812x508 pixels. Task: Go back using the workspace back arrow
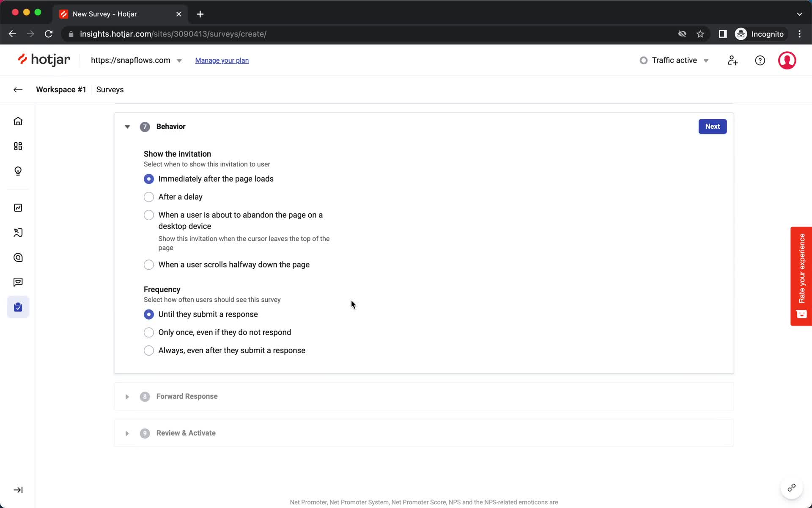coord(18,90)
